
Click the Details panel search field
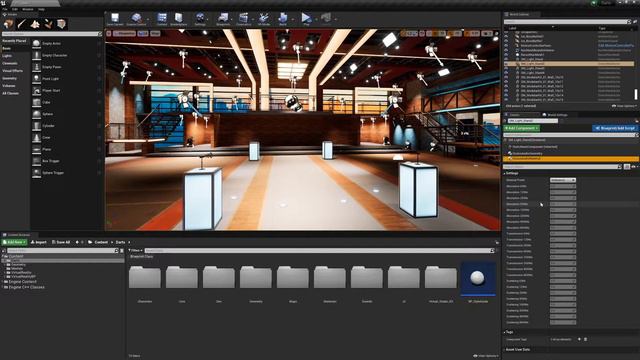(x=562, y=167)
